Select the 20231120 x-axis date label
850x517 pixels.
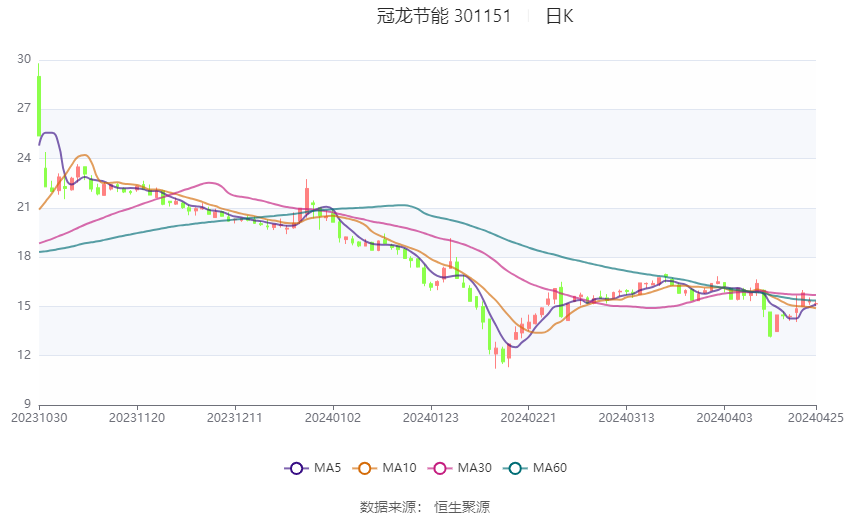tap(137, 418)
